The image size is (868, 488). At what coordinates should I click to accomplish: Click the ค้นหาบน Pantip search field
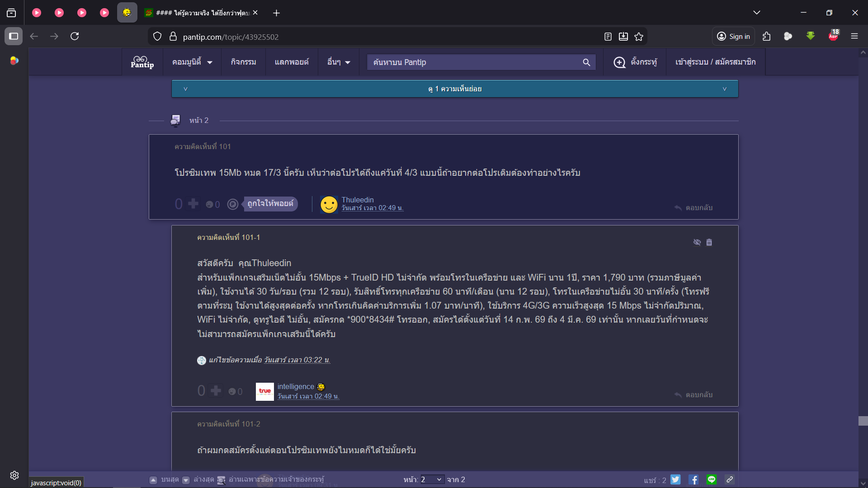click(x=475, y=62)
